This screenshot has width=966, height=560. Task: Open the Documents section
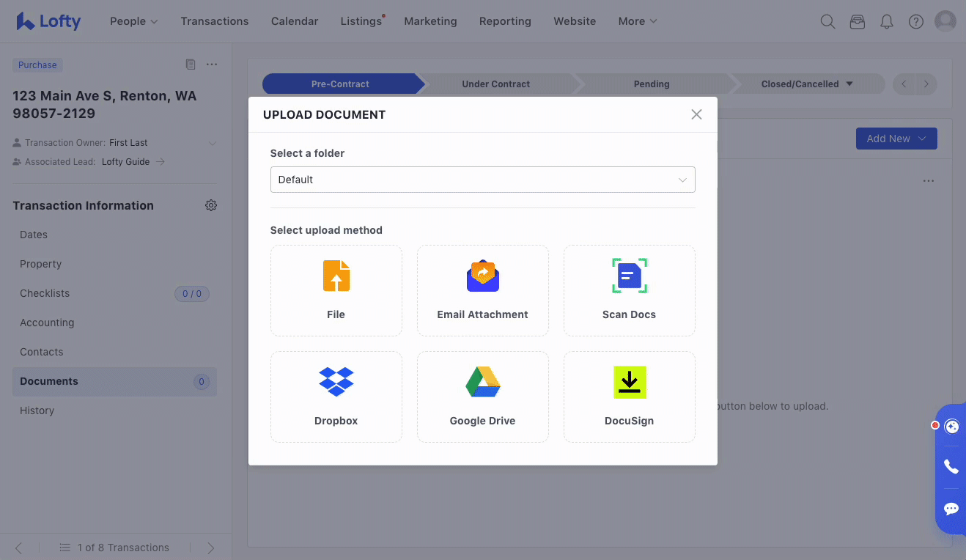pyautogui.click(x=114, y=381)
